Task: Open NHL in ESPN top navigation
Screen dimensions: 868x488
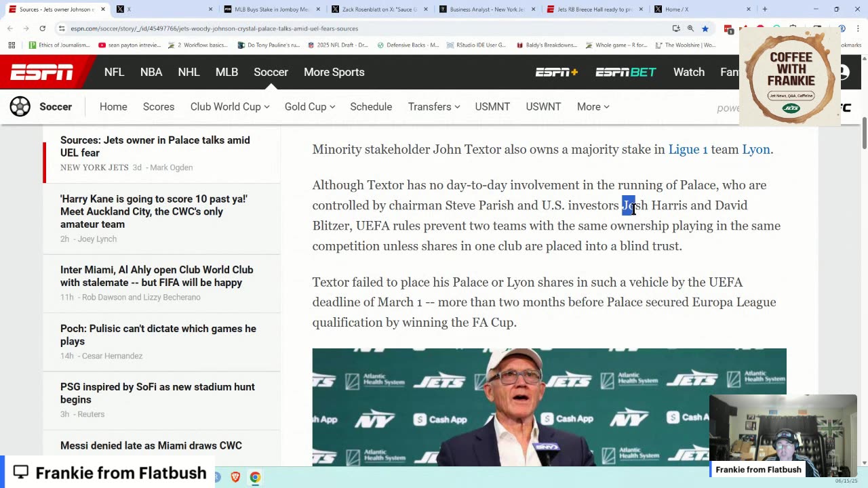Action: coord(189,72)
